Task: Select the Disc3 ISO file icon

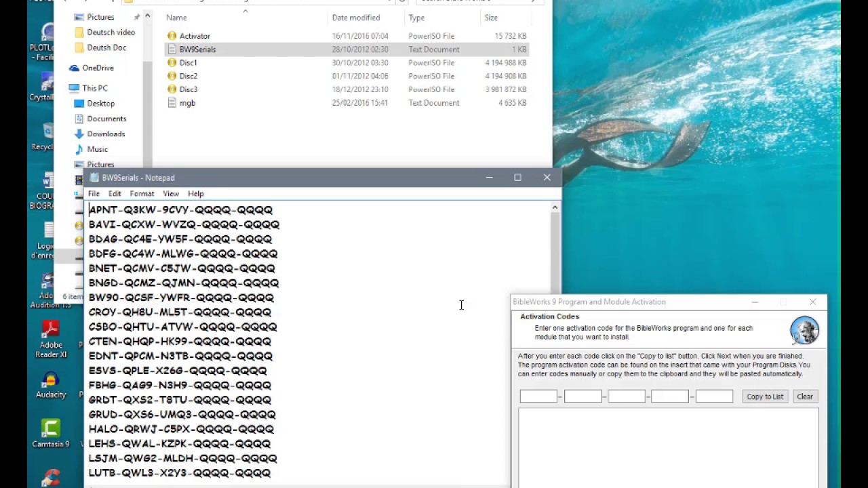Action: click(172, 89)
